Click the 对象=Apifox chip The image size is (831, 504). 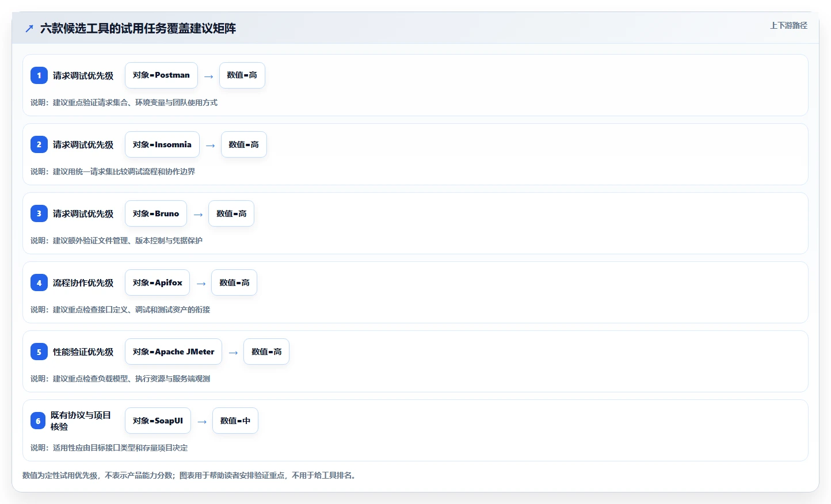(x=157, y=282)
